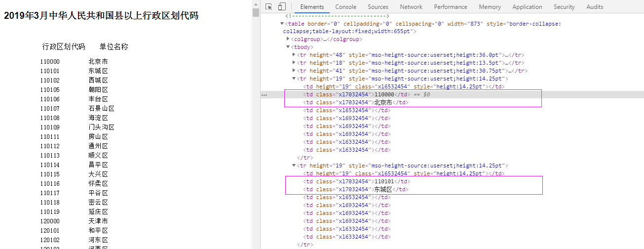Click the 单位名称 column header
The width and height of the screenshot is (644, 249).
click(114, 47)
